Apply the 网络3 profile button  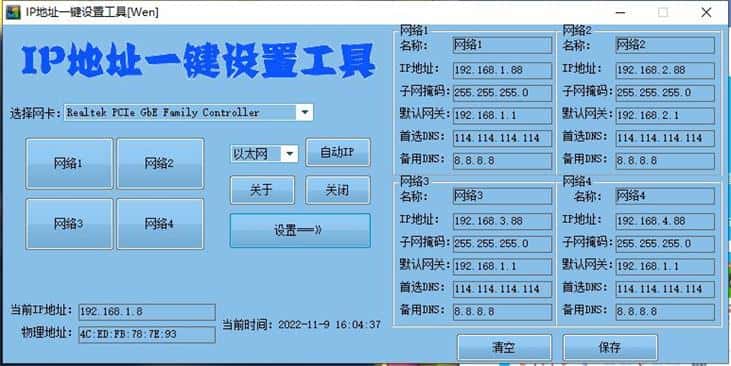point(69,224)
